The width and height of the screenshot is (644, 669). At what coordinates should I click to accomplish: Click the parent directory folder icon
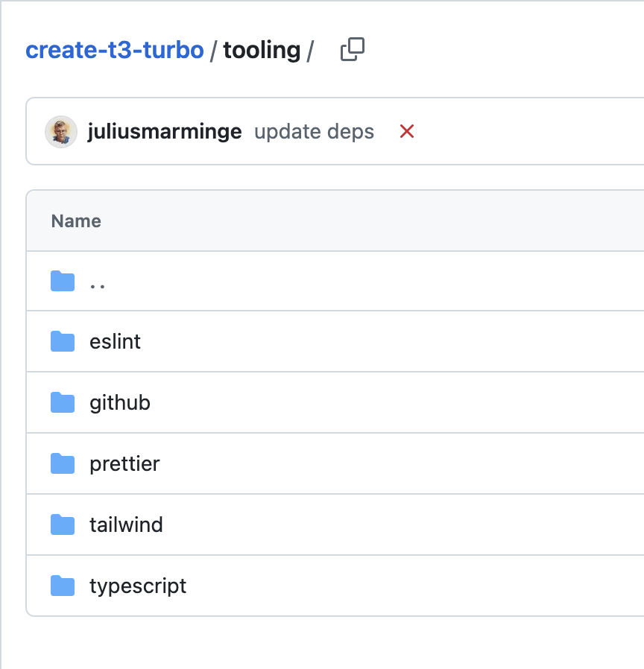point(63,281)
